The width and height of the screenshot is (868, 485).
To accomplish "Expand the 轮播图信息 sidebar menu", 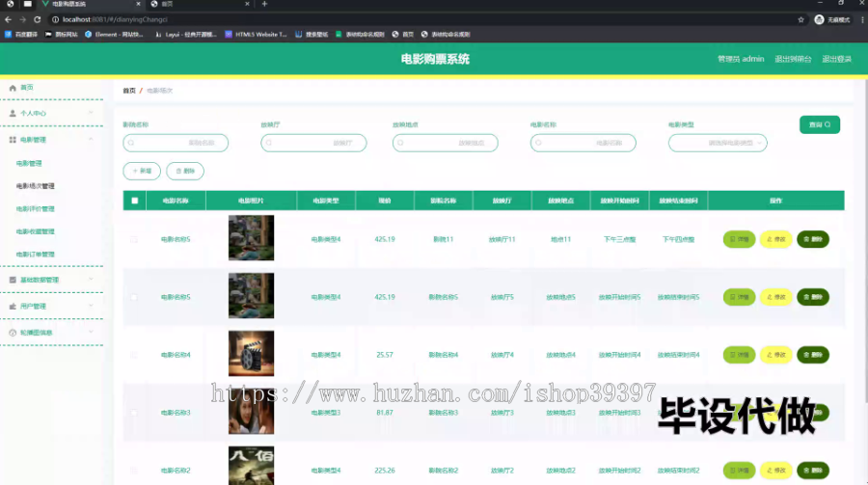I will click(51, 333).
